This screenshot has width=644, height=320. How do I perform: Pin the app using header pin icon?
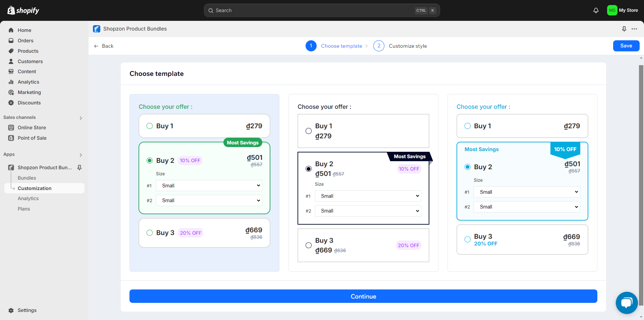coord(624,29)
